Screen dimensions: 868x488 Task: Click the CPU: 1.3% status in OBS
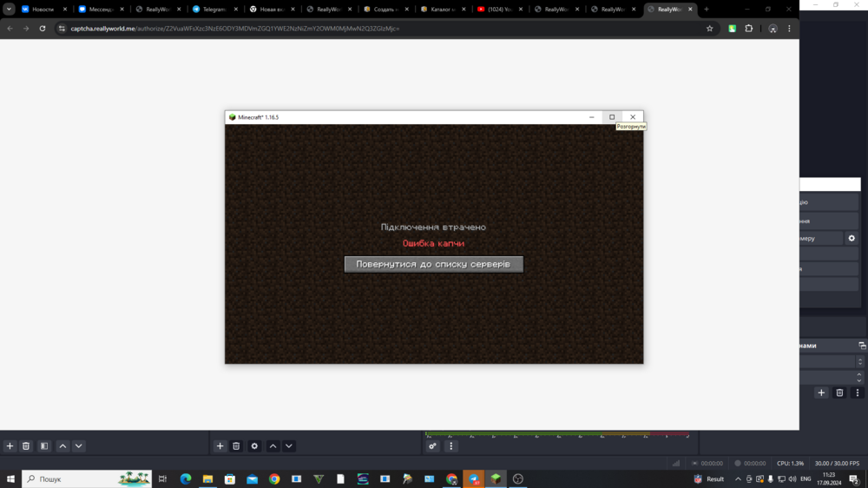(790, 463)
